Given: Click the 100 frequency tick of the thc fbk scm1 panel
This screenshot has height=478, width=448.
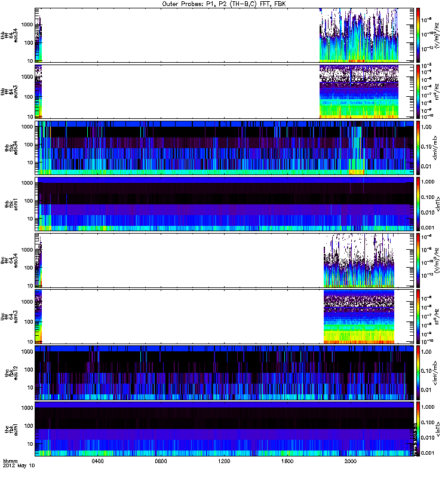Looking at the screenshot, I should coord(28,426).
